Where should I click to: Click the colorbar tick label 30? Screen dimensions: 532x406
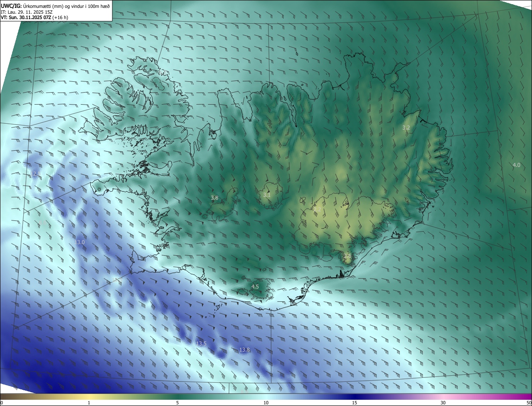443,403
